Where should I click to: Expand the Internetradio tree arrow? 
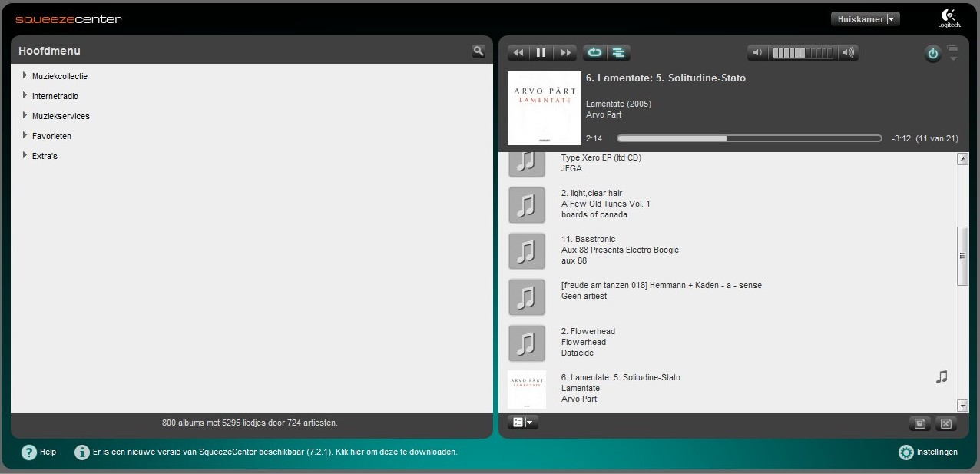[x=25, y=95]
